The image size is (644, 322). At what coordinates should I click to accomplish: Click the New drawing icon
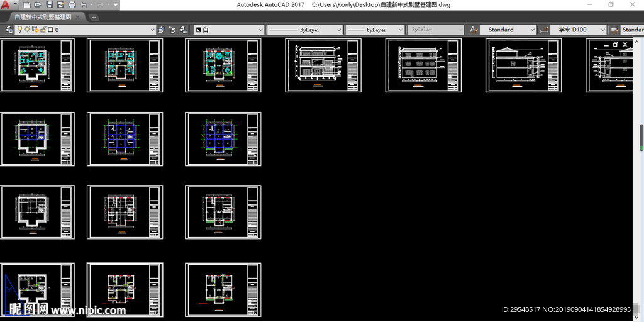pos(27,5)
